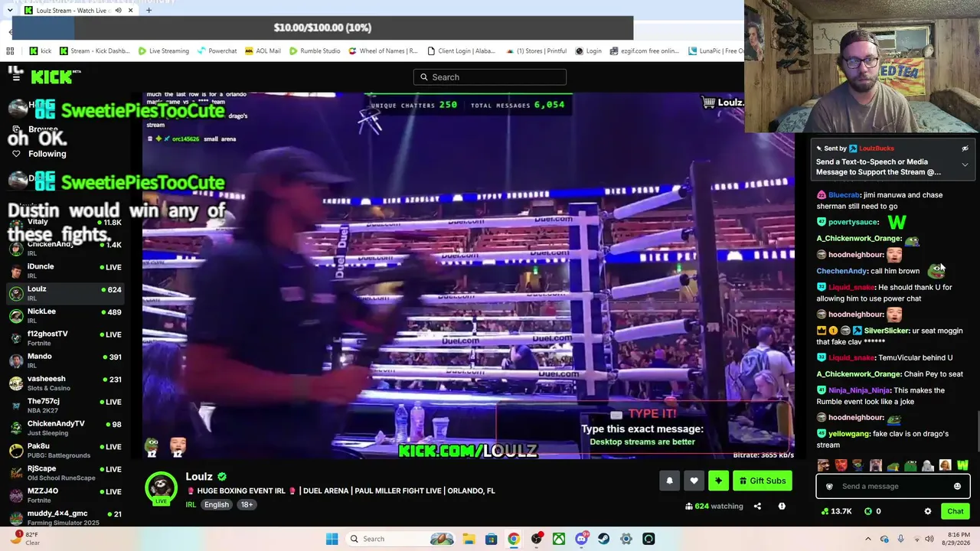Open ChickenAndyTV channel in sidebar
The image size is (980, 551).
(65, 427)
